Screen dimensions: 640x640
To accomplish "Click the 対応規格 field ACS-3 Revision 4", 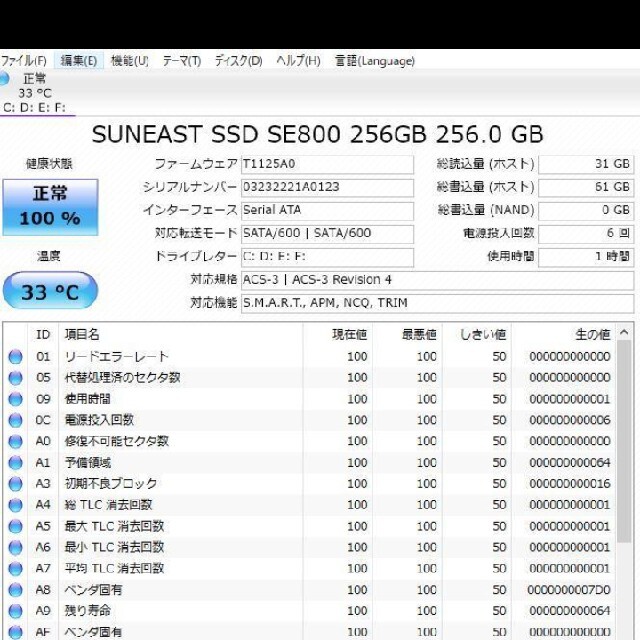I will click(438, 280).
